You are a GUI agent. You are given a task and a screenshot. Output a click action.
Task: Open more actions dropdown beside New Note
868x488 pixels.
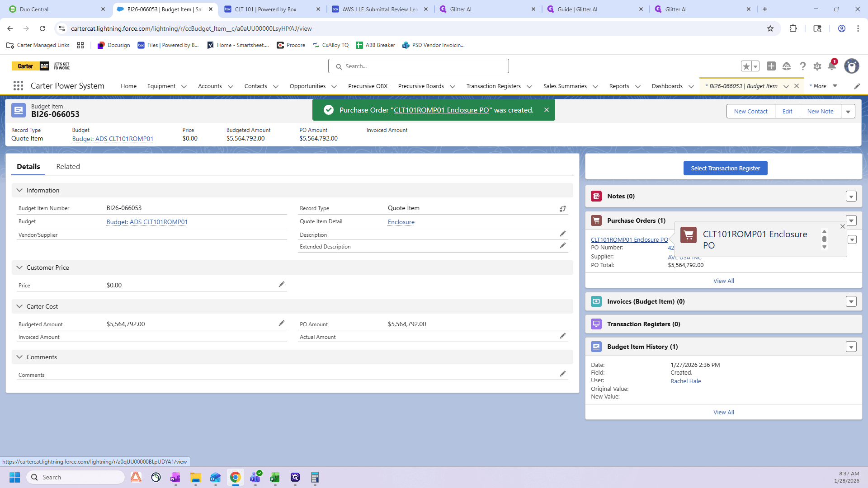(x=848, y=112)
